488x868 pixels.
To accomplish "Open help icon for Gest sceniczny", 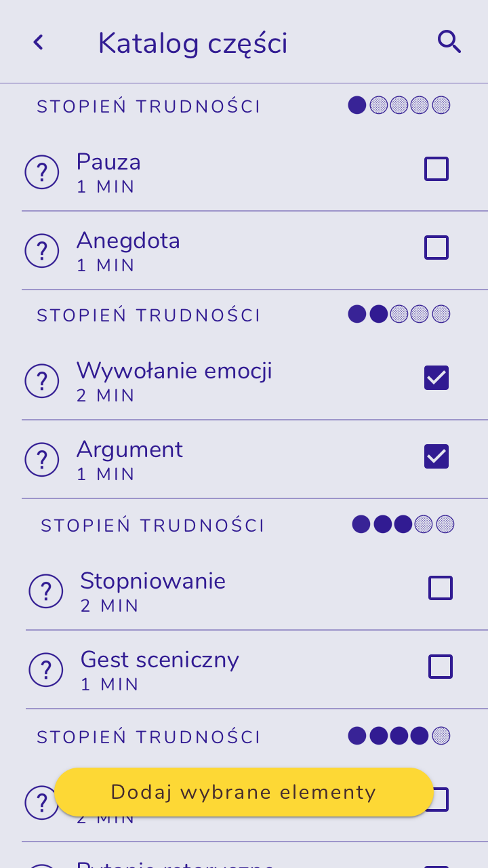I will tap(46, 670).
